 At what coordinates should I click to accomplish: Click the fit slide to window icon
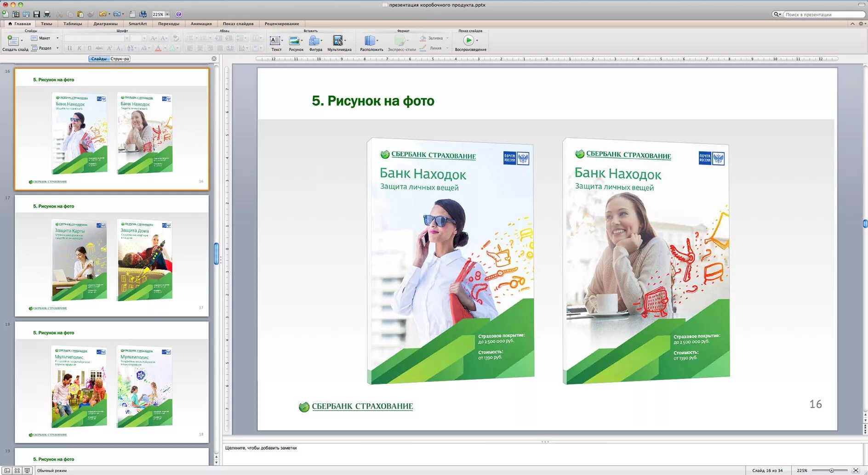(x=856, y=470)
